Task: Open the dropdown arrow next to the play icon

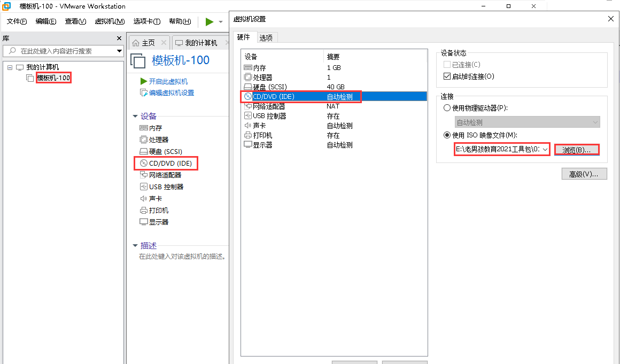Action: pos(221,22)
